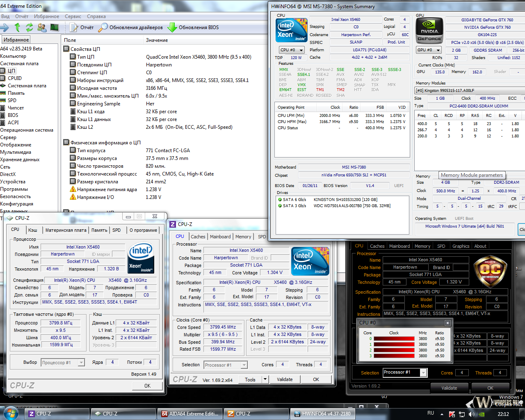
Task: Select Компьютер in AIDA64 sidebar tree
Action: (13, 56)
